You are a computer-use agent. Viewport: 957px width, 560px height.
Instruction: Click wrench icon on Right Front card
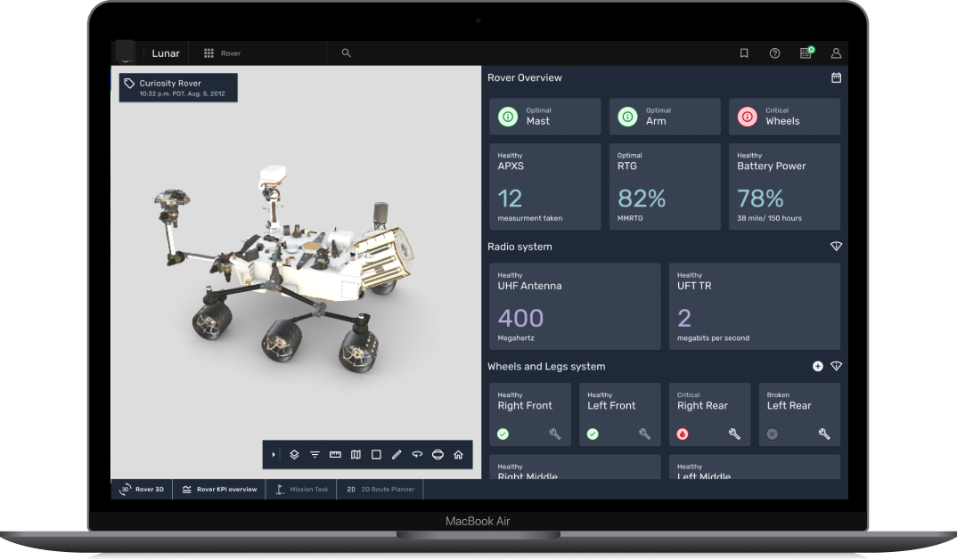pyautogui.click(x=555, y=434)
